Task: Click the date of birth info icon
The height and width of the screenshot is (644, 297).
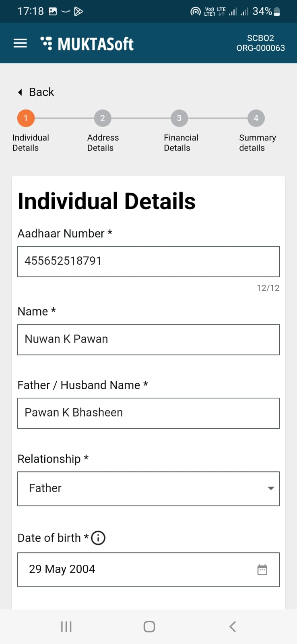Action: click(98, 538)
